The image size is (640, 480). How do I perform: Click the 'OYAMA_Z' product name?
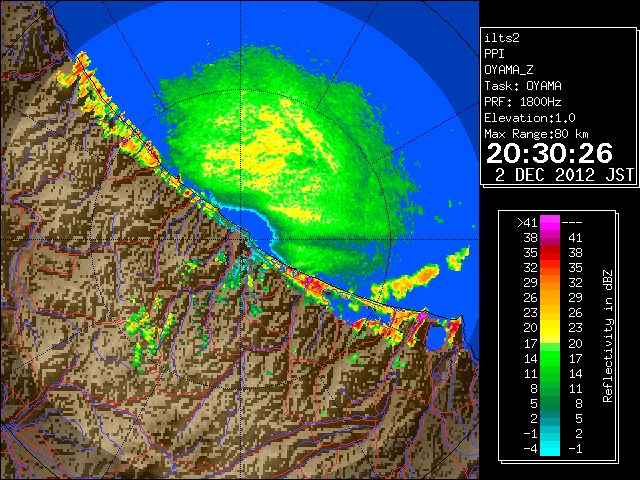tap(509, 70)
